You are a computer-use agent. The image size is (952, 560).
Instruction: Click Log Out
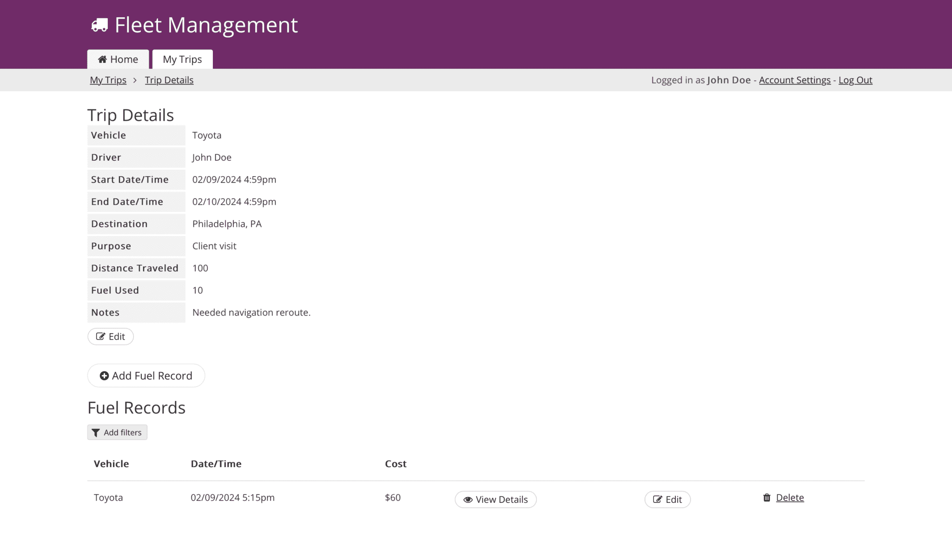[855, 80]
